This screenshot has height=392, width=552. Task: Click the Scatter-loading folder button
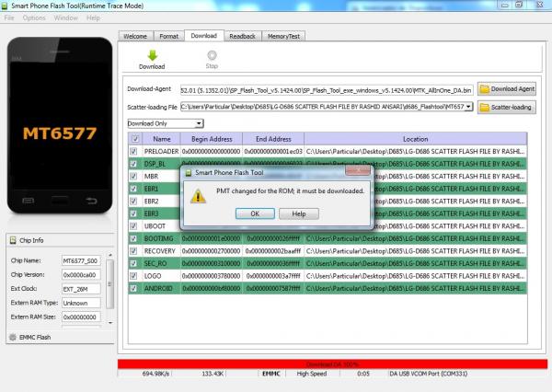507,107
